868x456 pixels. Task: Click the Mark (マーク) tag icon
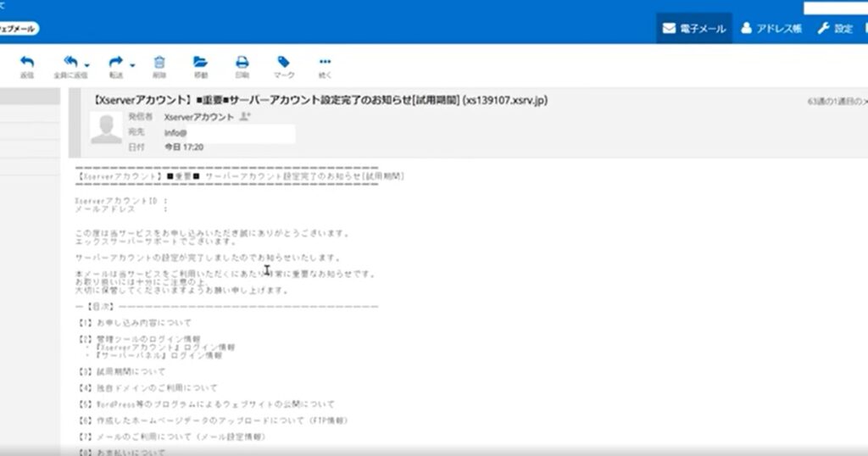pos(283,61)
